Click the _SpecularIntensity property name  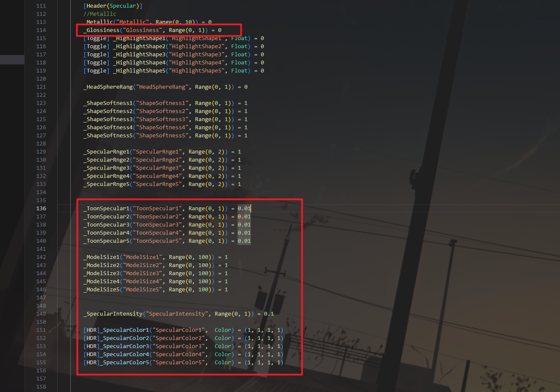(x=113, y=314)
